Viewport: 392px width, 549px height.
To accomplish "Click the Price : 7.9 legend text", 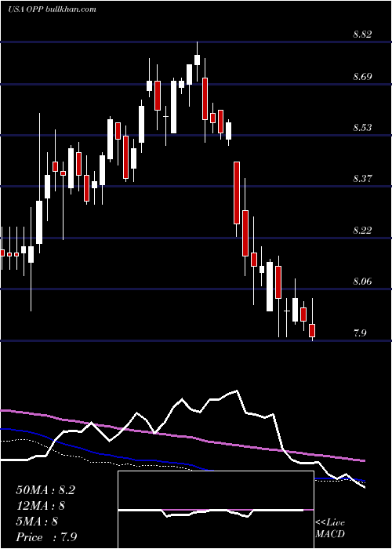I will click(x=46, y=537).
